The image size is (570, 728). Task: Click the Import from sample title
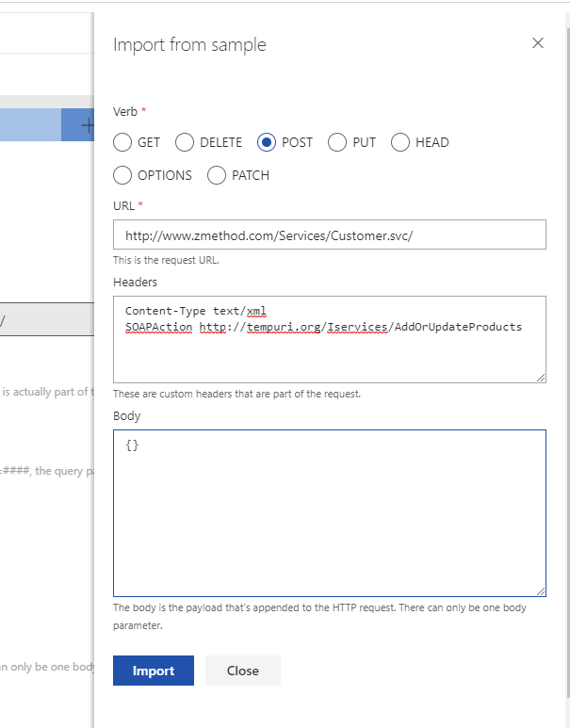tap(189, 44)
